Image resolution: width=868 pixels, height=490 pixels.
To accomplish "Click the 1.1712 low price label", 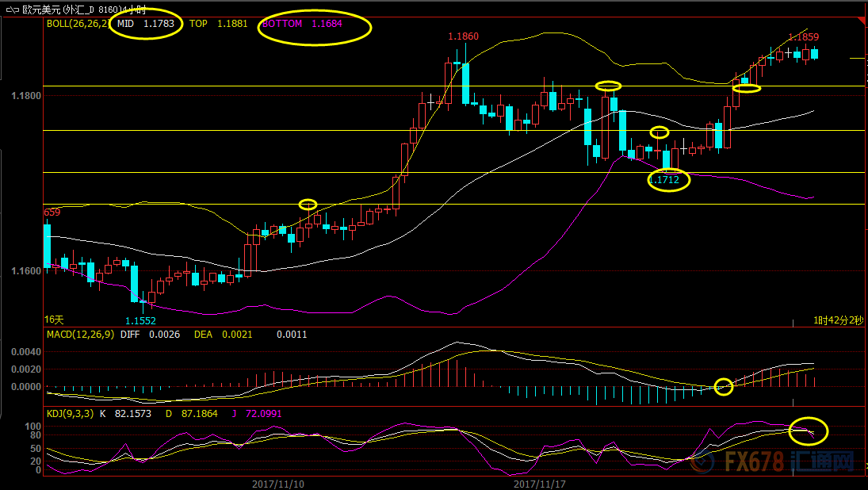I will pos(663,179).
